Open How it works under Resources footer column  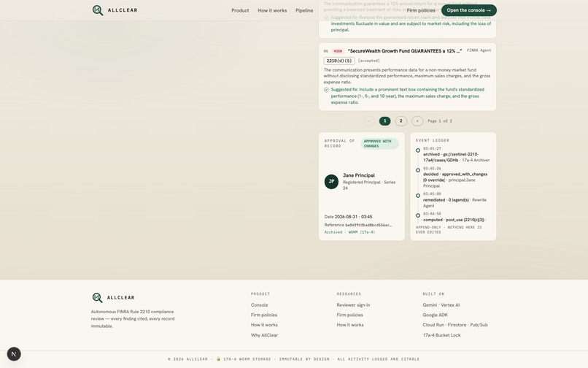point(350,325)
